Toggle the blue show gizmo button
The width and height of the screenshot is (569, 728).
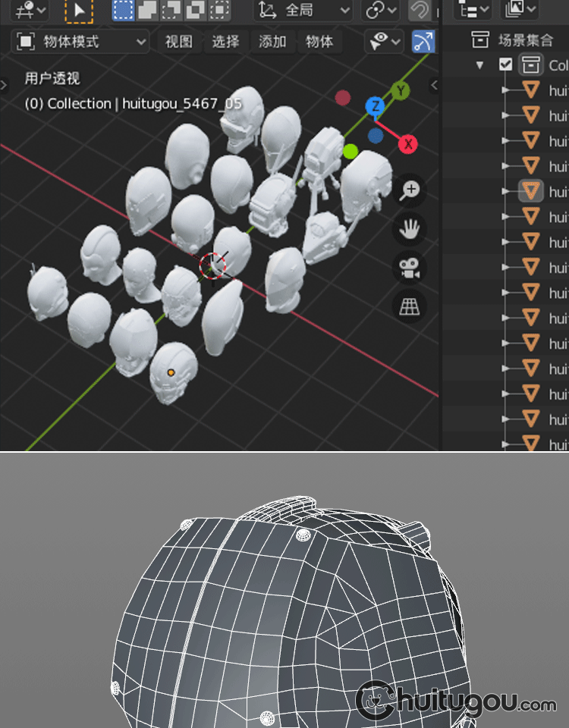pyautogui.click(x=423, y=41)
